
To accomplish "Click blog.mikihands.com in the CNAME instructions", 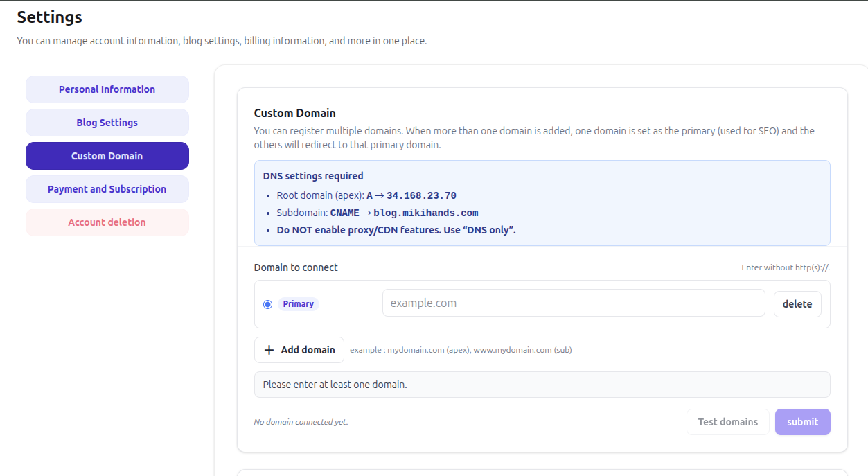I will click(x=425, y=212).
